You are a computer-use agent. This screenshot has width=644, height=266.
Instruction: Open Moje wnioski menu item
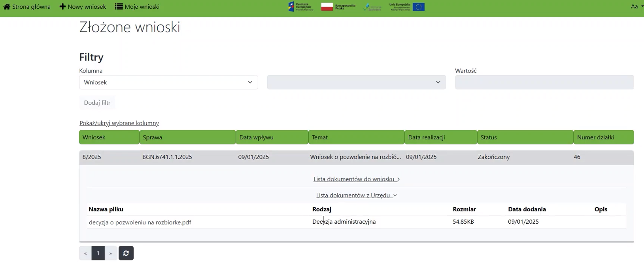(x=137, y=7)
